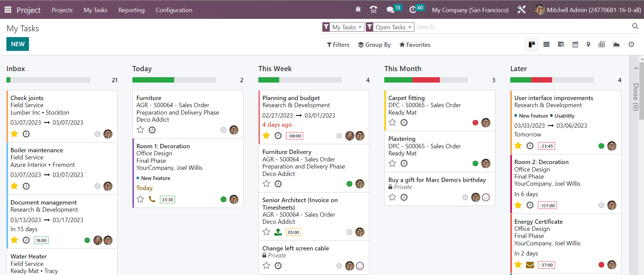Open the Configuration menu

click(174, 10)
